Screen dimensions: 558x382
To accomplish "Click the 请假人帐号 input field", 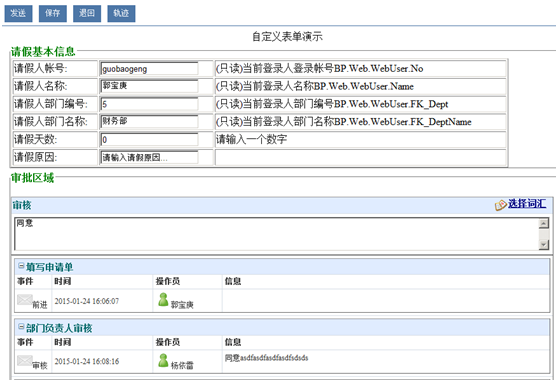I will (x=149, y=69).
